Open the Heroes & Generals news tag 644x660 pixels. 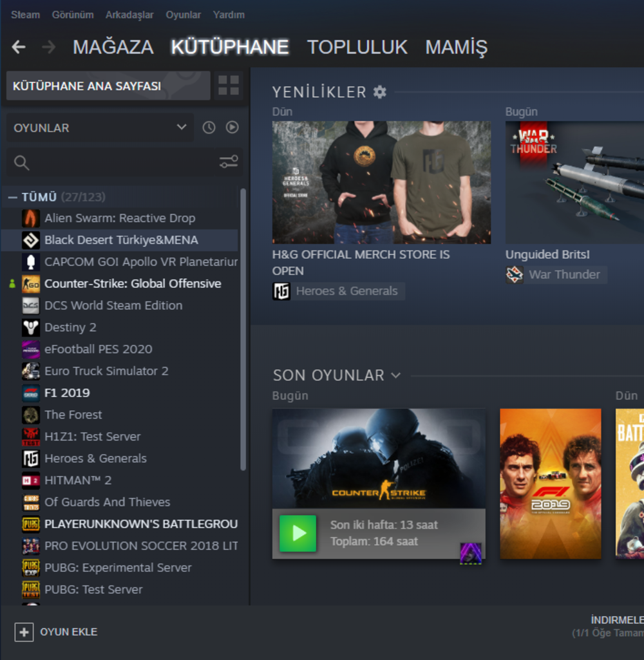(339, 291)
